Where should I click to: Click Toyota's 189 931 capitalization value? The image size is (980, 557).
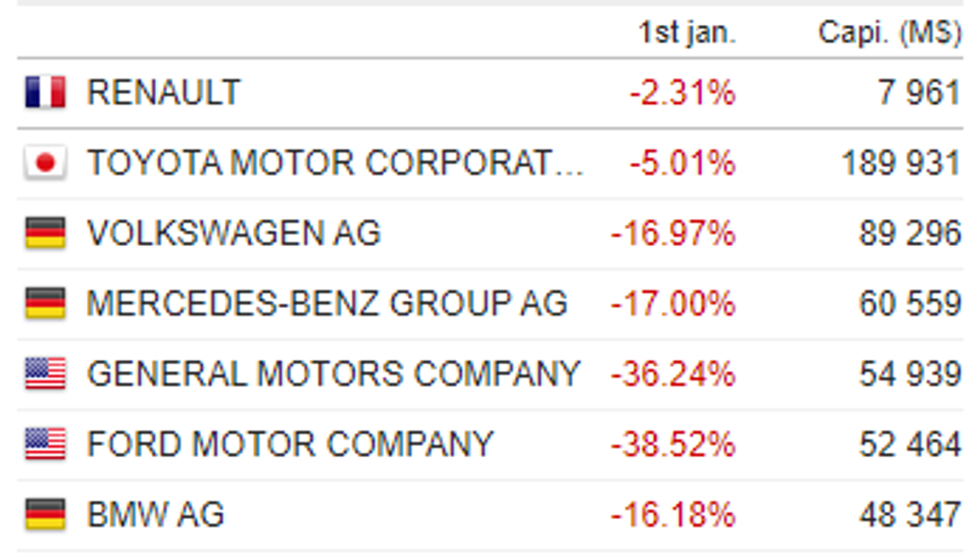pos(902,163)
